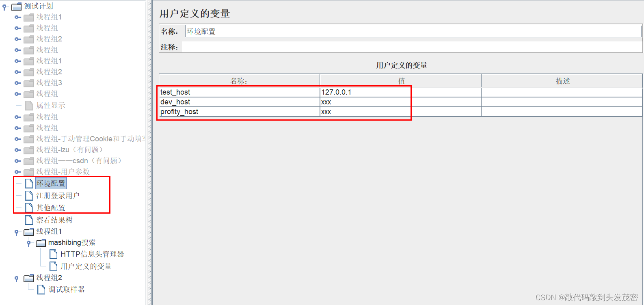Select the 察看结果树 listener label
This screenshot has width=644, height=305.
54,220
